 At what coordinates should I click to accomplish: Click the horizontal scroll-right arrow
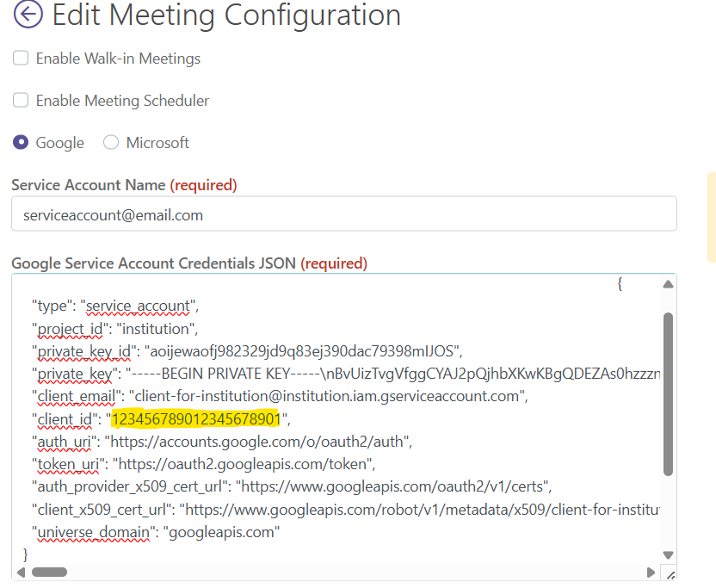click(651, 572)
